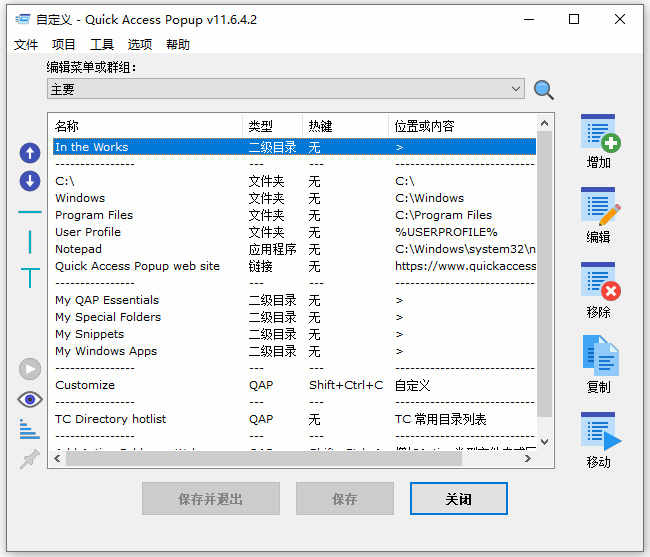Open the 文件 menu
Screen dimensions: 650x557
[x=26, y=45]
